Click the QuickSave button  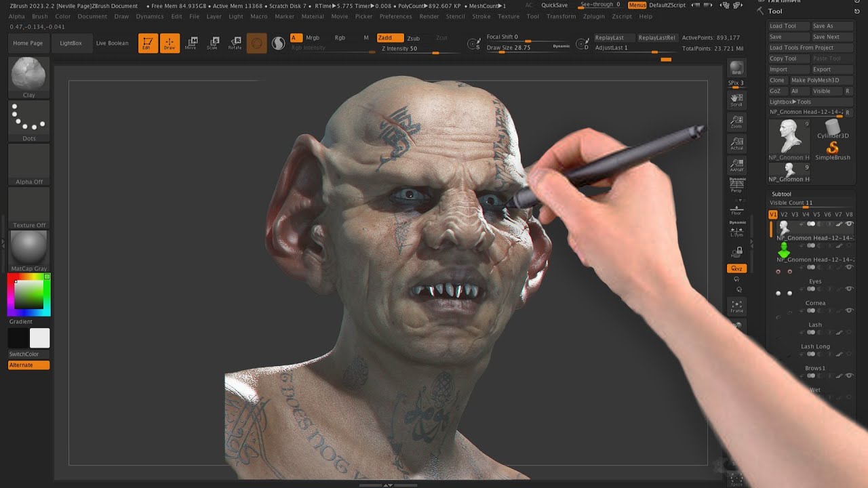coord(555,5)
